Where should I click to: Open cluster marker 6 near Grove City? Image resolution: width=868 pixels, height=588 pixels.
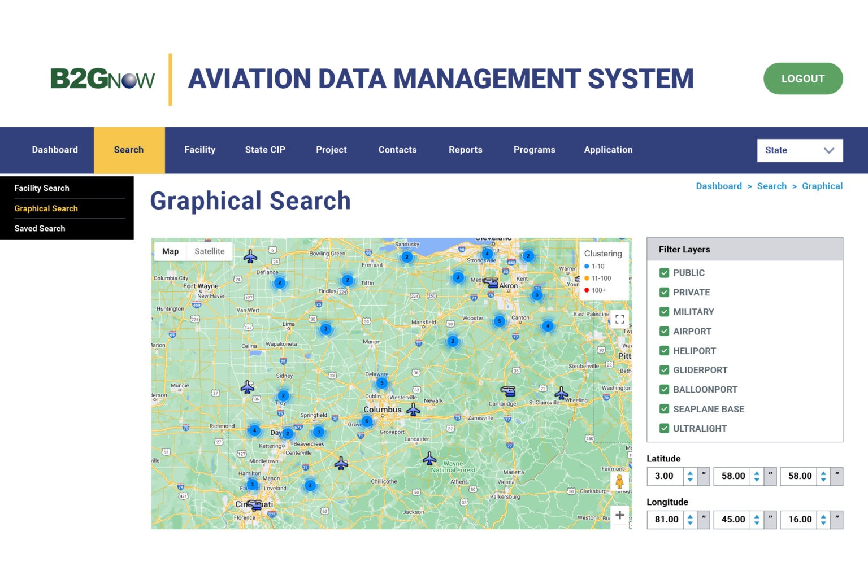click(x=367, y=421)
